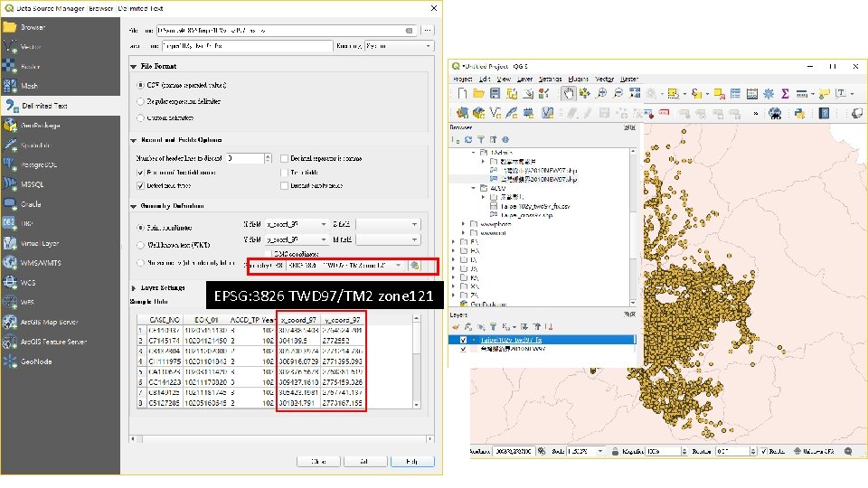The width and height of the screenshot is (868, 488).
Task: Click the ArcGIS Map Server sidebar icon
Action: (10, 322)
